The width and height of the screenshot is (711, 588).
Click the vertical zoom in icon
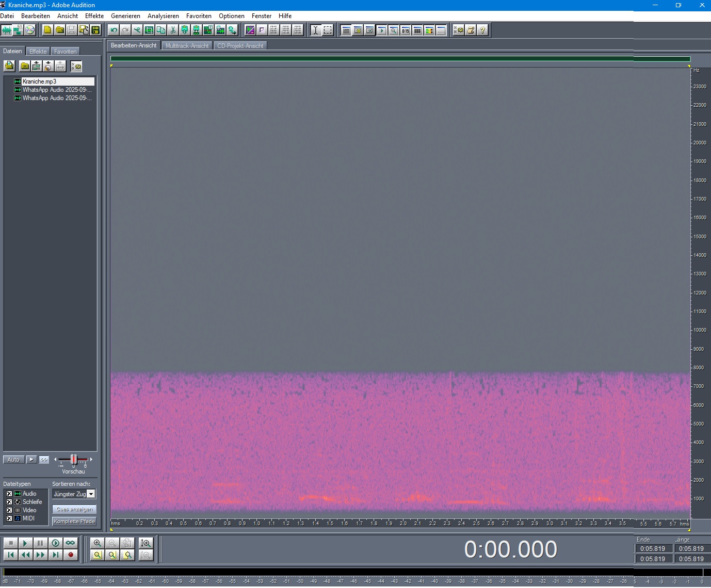(x=146, y=543)
